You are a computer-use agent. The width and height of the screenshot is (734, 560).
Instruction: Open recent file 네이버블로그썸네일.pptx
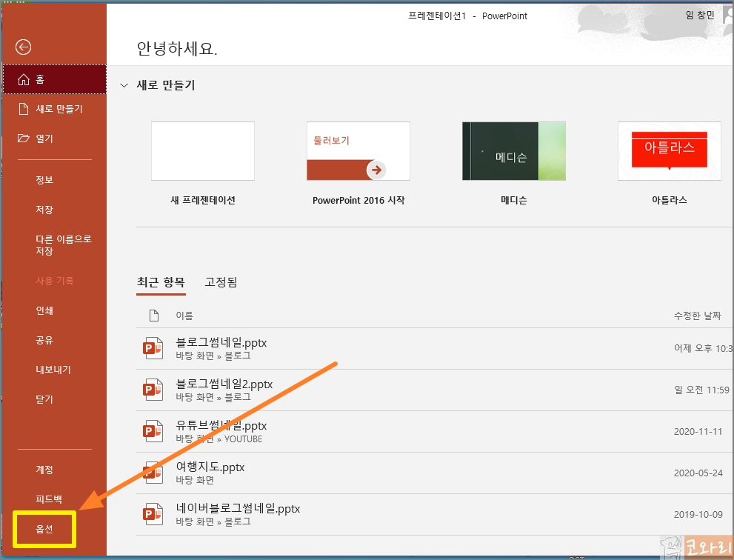point(435,514)
